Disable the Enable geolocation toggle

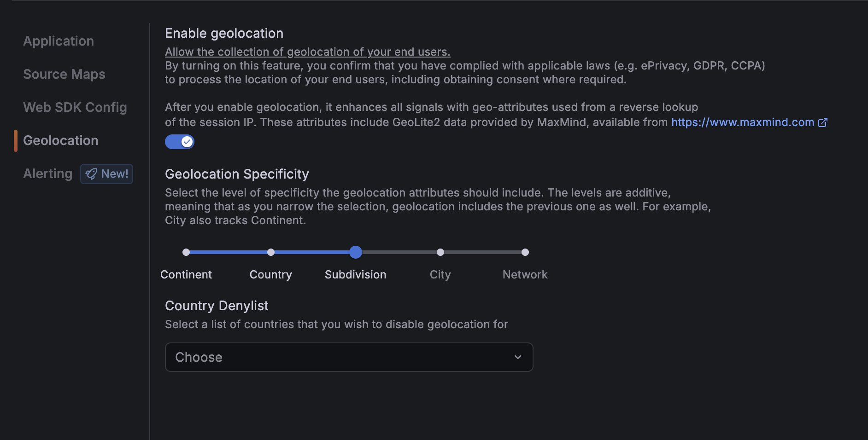pos(180,142)
